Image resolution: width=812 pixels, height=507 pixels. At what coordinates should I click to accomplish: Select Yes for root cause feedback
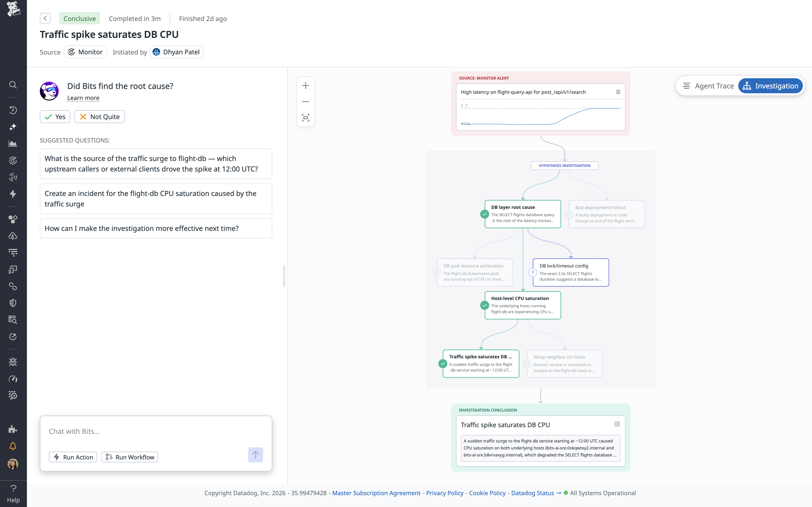point(55,117)
